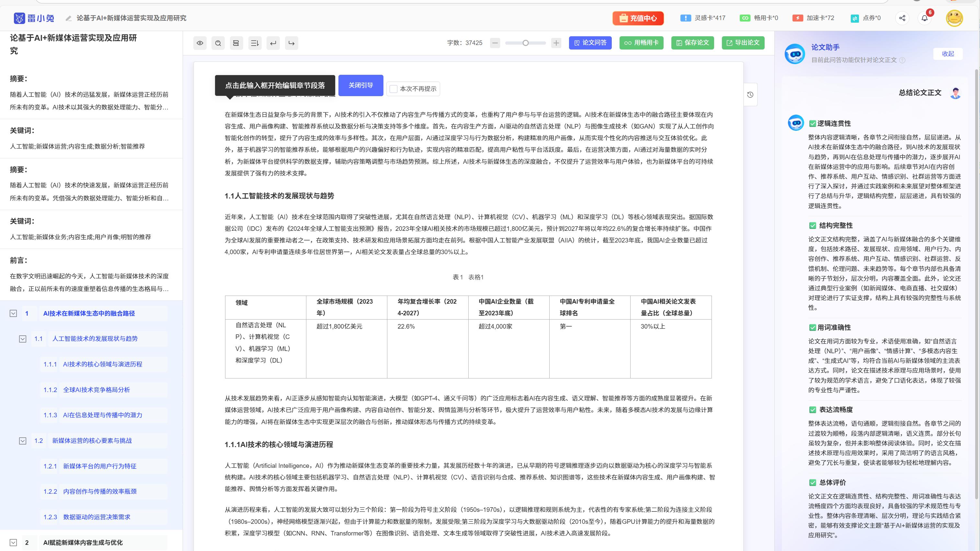The image size is (980, 551).
Task: Click the indent arrow icon in toolbar
Action: point(291,43)
